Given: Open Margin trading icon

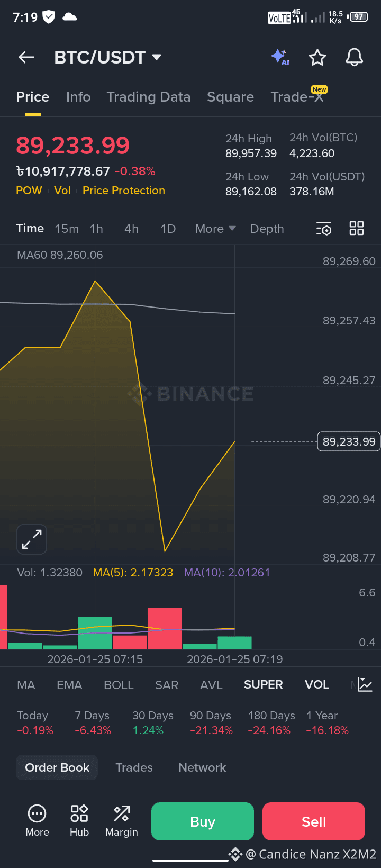Looking at the screenshot, I should tap(122, 821).
